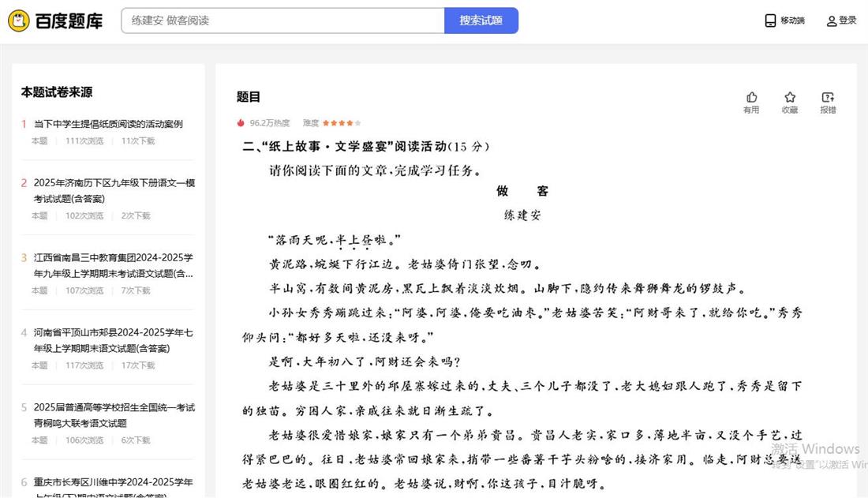Open the 重庆市长寿区川维中学 exam paper link
Screen dimensions: 868x498
[113, 482]
